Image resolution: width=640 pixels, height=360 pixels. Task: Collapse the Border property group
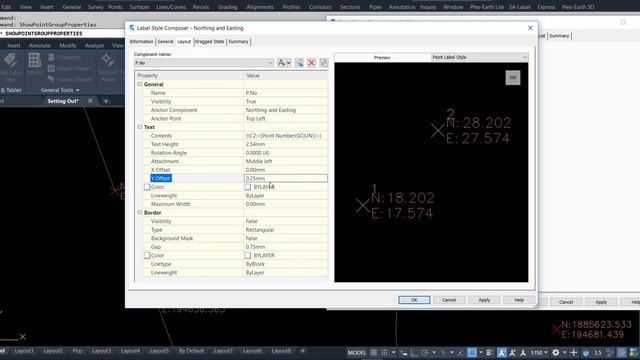(140, 213)
